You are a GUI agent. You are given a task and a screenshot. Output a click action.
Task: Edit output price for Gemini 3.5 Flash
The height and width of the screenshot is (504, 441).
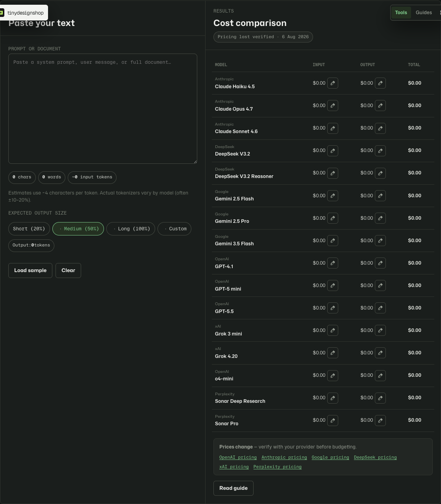380,241
